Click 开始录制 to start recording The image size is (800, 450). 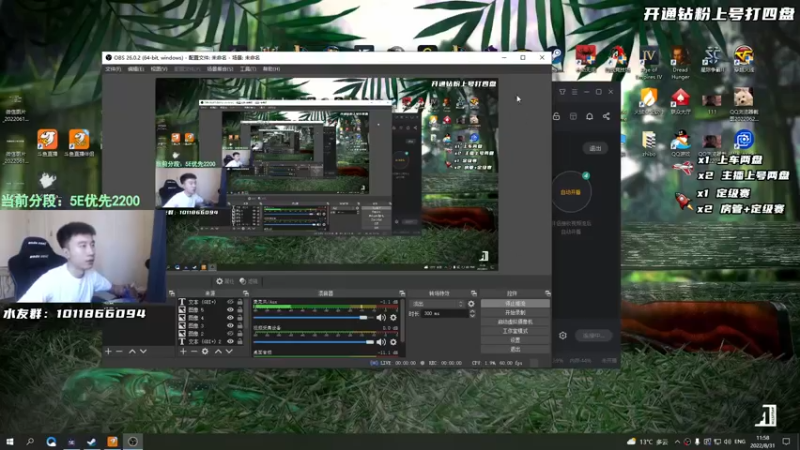coord(515,312)
